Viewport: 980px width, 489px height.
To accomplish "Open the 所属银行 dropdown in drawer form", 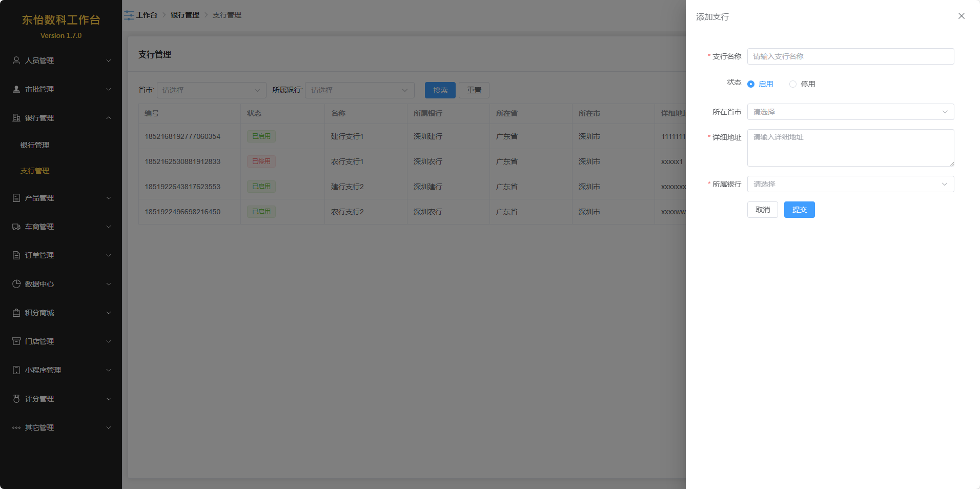I will pos(850,184).
